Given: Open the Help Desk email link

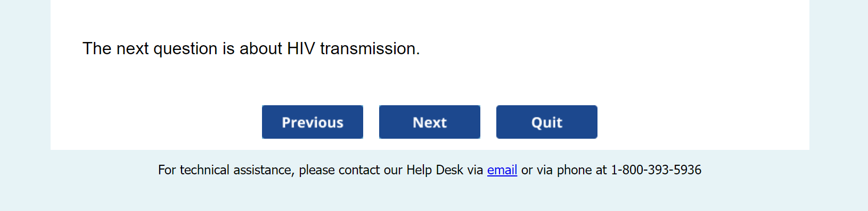Looking at the screenshot, I should click(502, 170).
